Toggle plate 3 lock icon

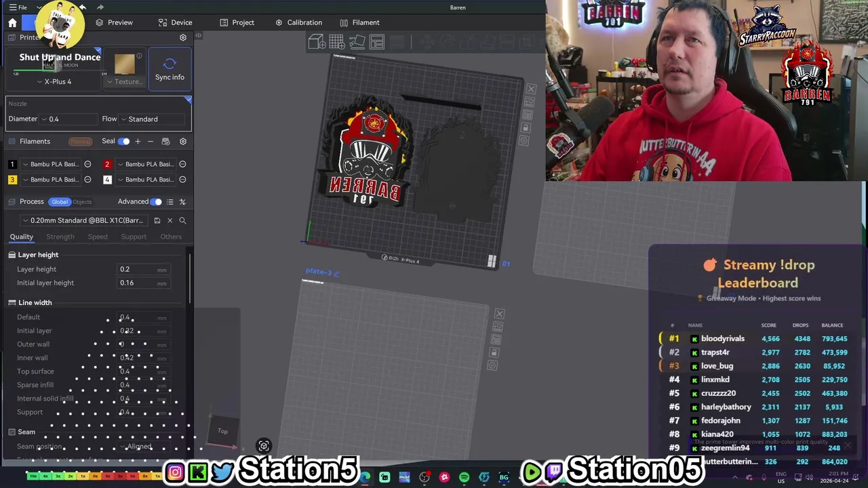494,352
